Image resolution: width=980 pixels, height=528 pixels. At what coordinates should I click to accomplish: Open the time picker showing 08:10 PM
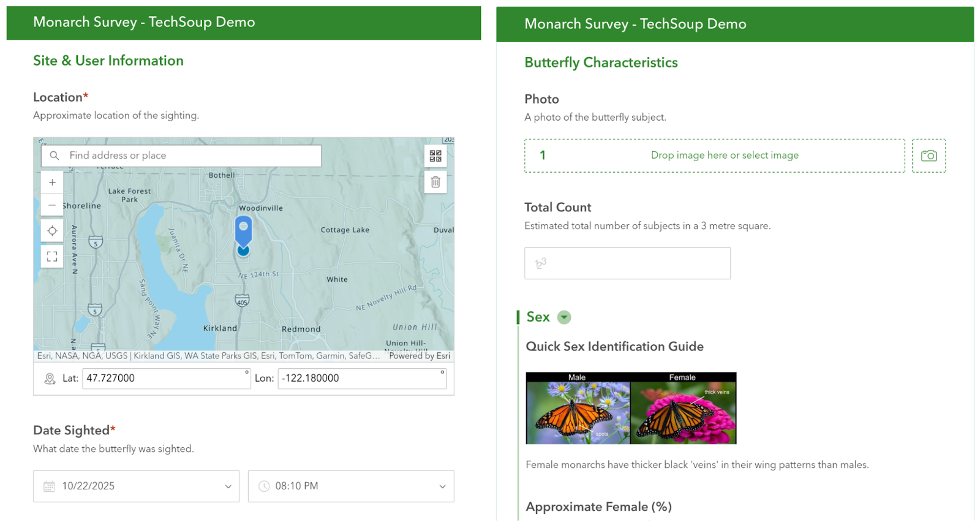tap(351, 486)
